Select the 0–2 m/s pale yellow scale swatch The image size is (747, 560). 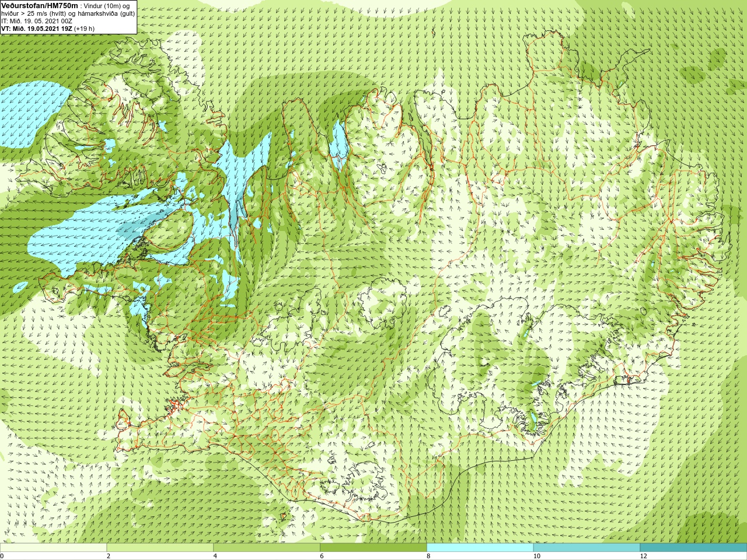tap(53, 548)
